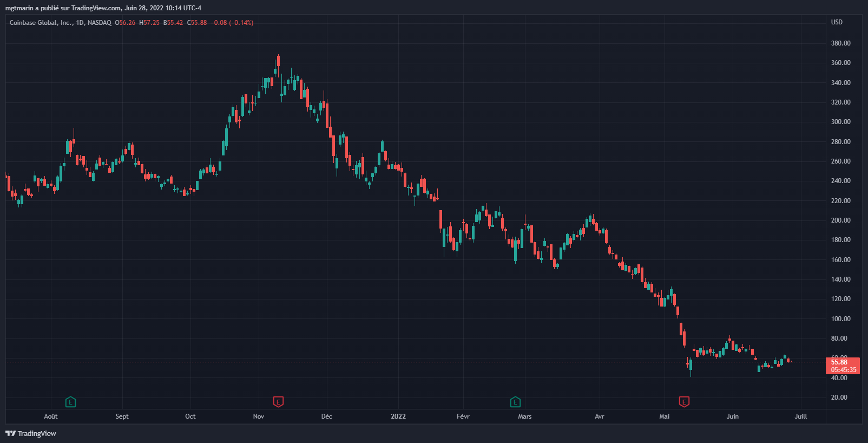Select the Juin label on time axis
Image resolution: width=868 pixels, height=443 pixels.
click(x=732, y=416)
